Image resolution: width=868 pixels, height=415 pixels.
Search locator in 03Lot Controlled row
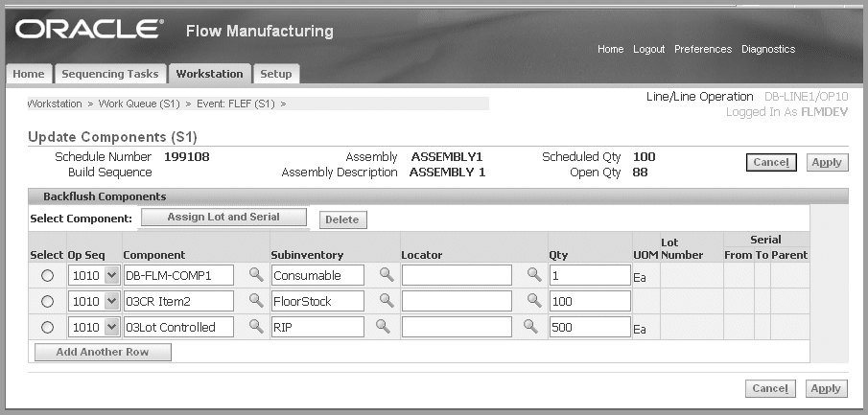click(530, 327)
